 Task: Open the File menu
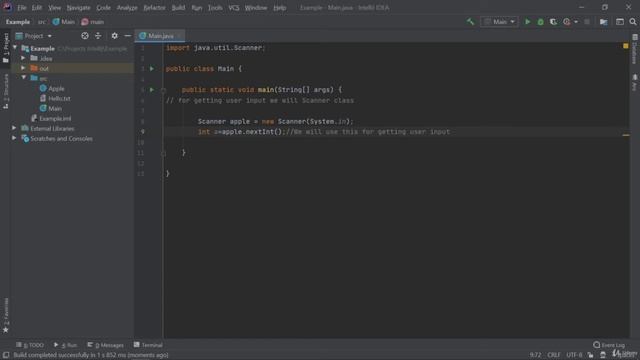(x=22, y=8)
